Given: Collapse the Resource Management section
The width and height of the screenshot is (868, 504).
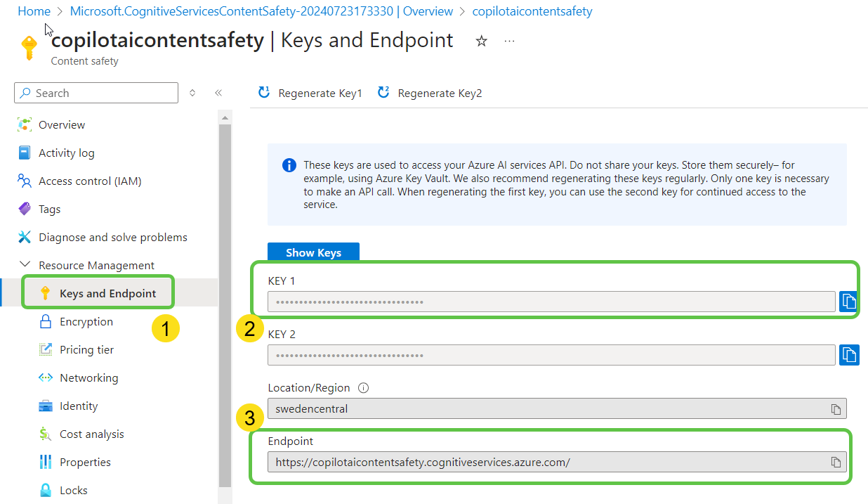Looking at the screenshot, I should coord(25,265).
